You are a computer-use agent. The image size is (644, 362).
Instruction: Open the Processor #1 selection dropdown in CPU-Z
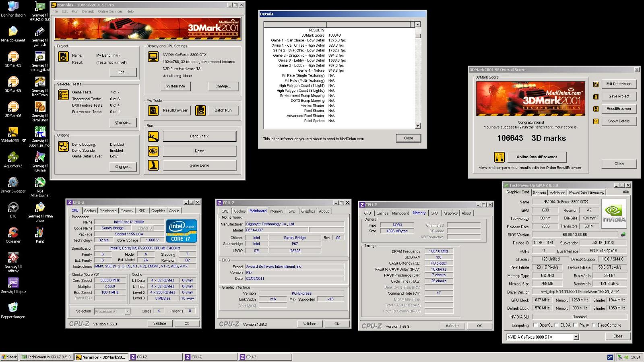[128, 311]
